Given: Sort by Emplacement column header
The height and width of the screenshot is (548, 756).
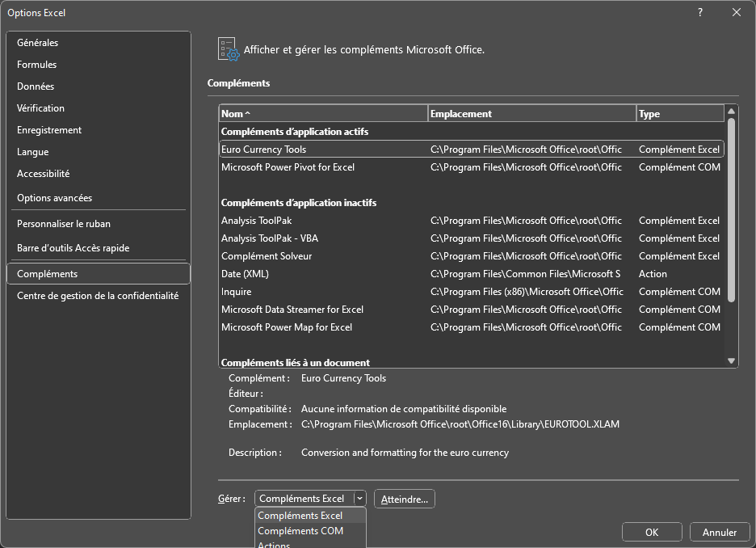Looking at the screenshot, I should tap(531, 113).
